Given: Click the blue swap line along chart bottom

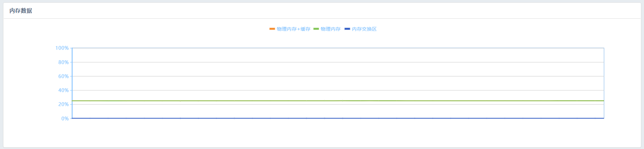Looking at the screenshot, I should tap(338, 118).
